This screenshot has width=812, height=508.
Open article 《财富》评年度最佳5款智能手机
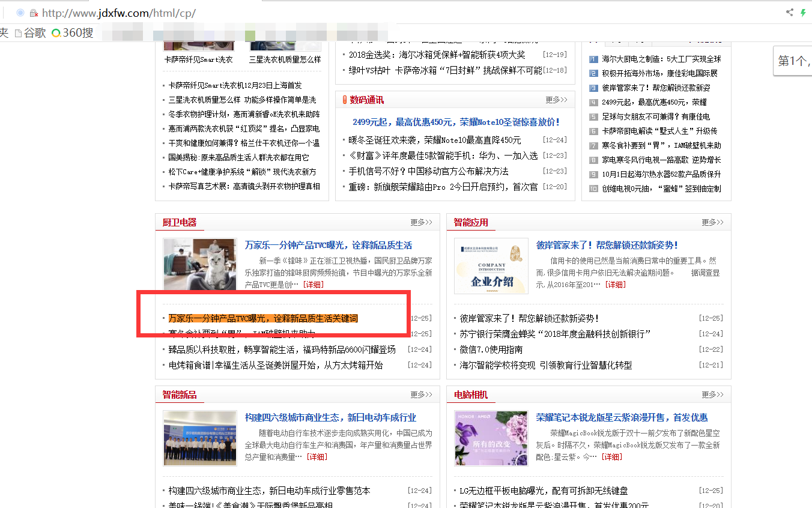coord(443,156)
